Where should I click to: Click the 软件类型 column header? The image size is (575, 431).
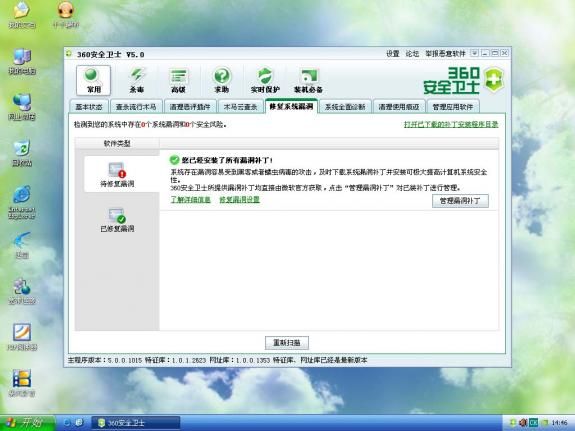tap(117, 143)
